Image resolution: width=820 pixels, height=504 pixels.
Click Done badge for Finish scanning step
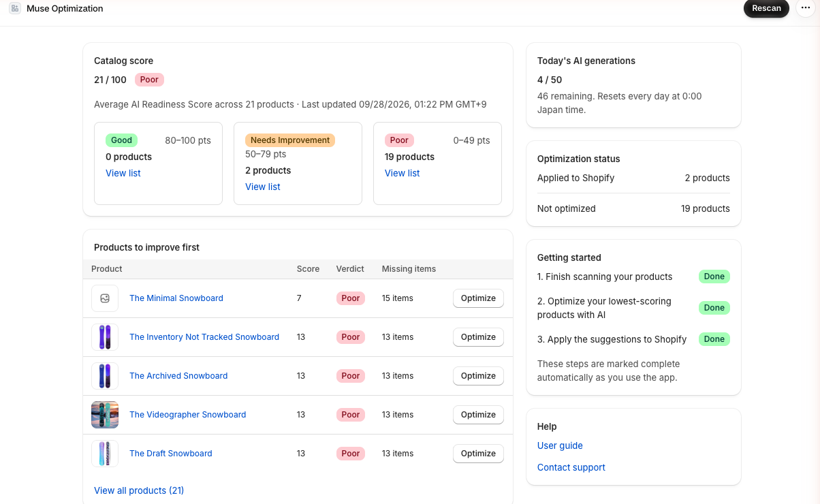click(x=714, y=277)
